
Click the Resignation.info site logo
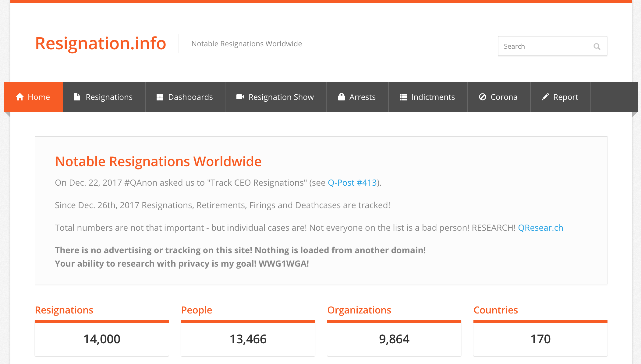pyautogui.click(x=101, y=43)
